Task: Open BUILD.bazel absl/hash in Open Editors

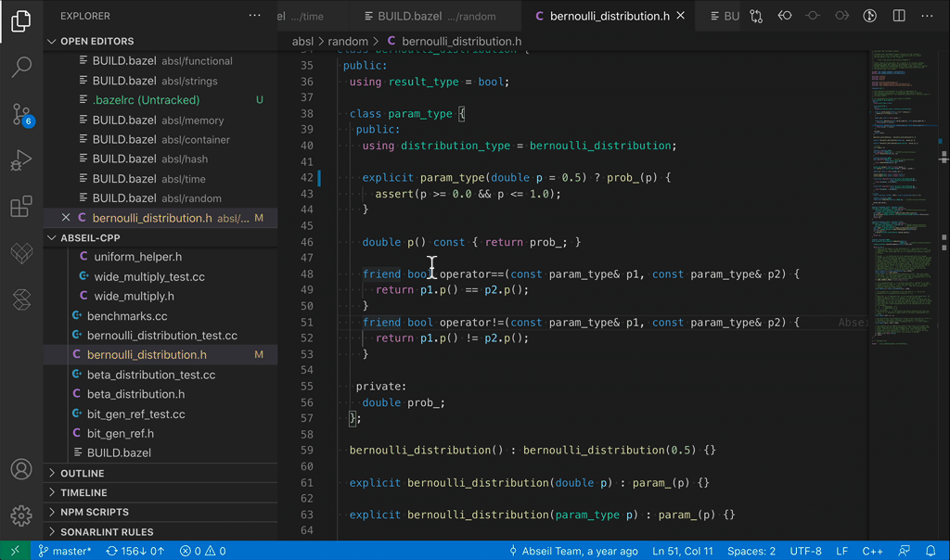Action: (160, 159)
